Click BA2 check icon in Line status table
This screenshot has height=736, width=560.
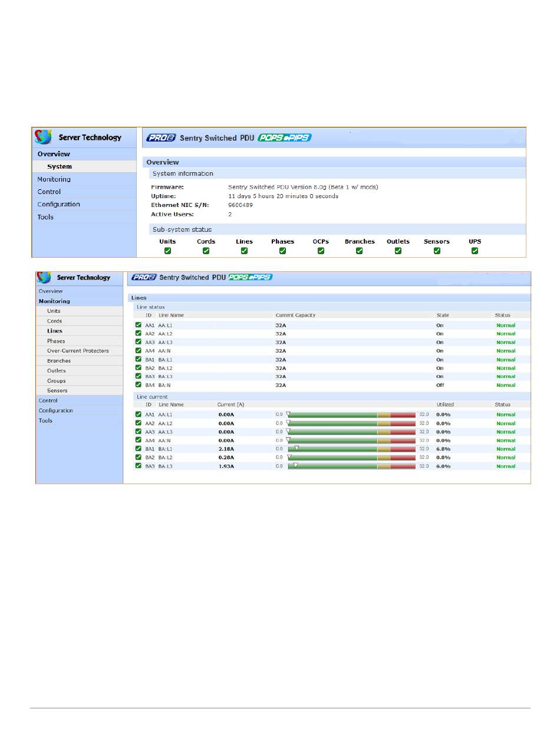[139, 367]
